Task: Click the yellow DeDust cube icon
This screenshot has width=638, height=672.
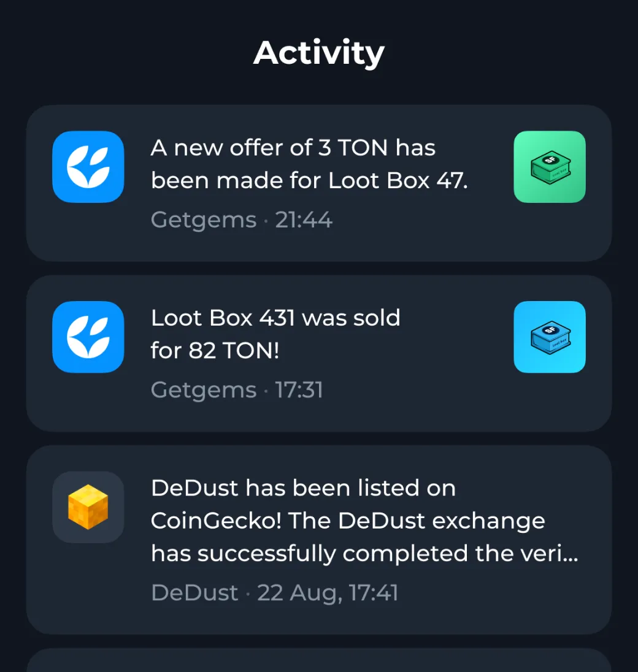Action: (88, 506)
